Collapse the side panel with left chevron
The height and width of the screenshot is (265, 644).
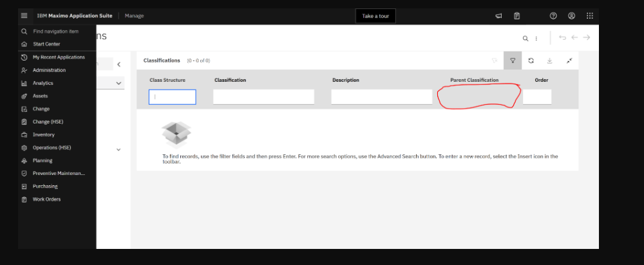[x=119, y=64]
